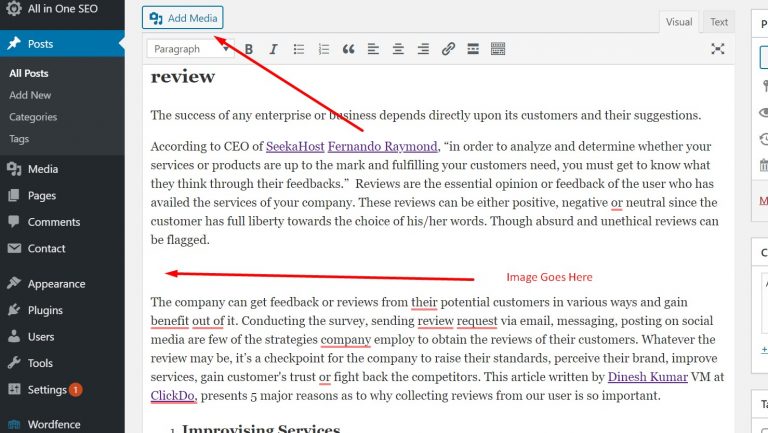The width and height of the screenshot is (768, 433).
Task: Align text right
Action: [423, 49]
